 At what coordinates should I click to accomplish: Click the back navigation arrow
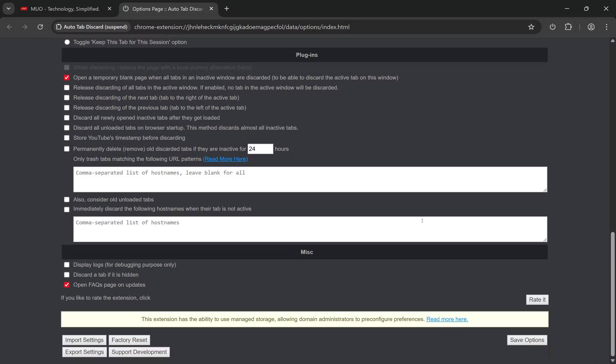10,27
